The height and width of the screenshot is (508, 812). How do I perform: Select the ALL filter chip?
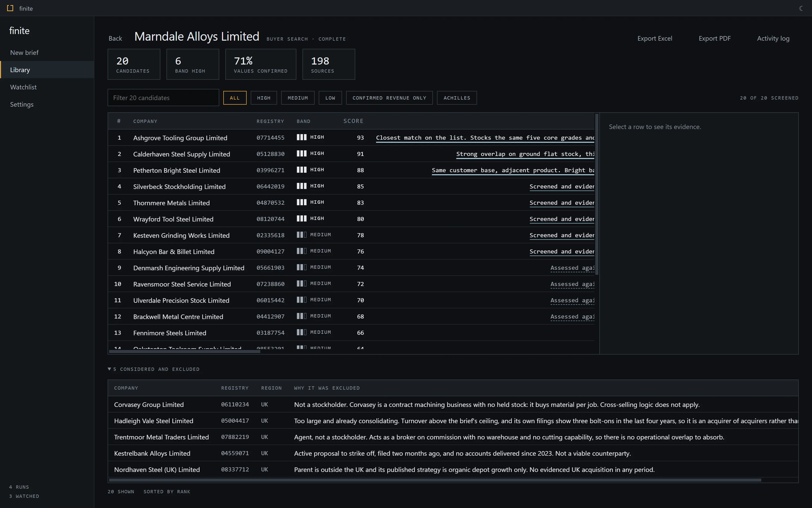point(235,98)
